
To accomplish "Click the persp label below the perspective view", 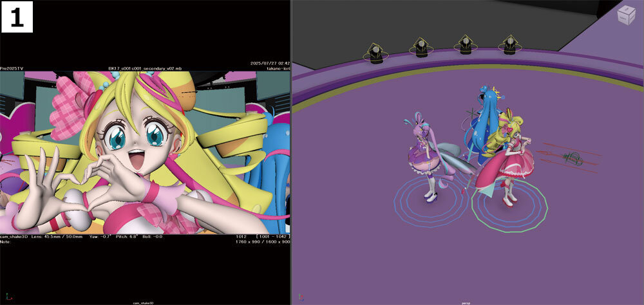I will (x=466, y=302).
